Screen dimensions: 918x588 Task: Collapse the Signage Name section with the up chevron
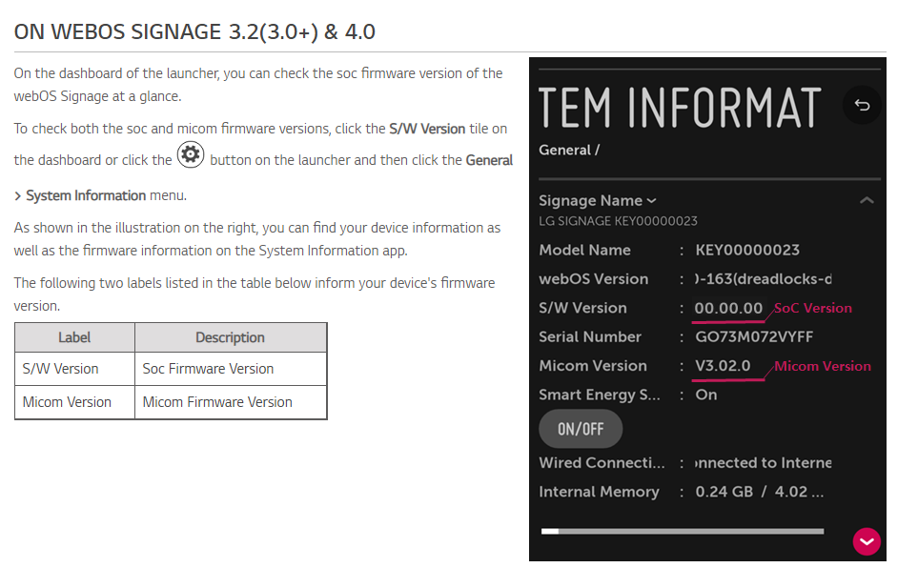click(x=867, y=201)
